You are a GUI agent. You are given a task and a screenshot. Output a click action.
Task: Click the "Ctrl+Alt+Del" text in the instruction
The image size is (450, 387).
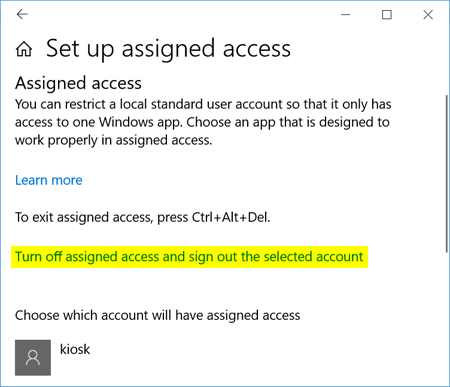point(231,217)
